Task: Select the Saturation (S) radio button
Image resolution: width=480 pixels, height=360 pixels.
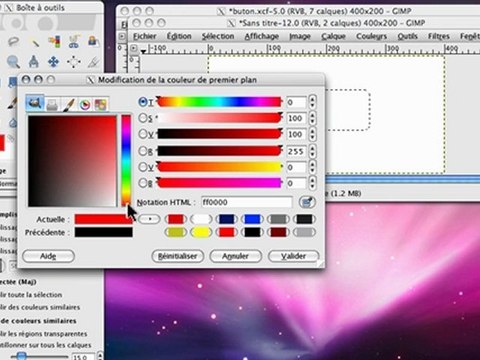Action: (143, 118)
